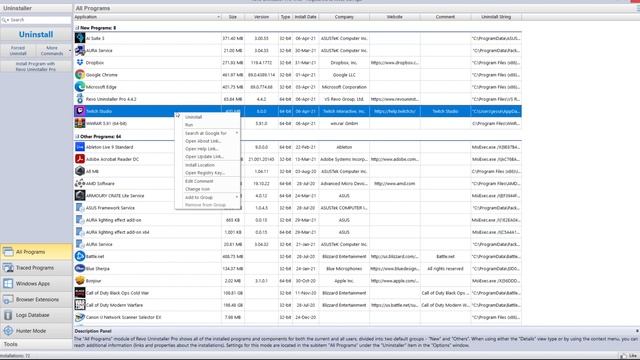Sort by the Size column header
Screen dimensions: 640x360
233,17
